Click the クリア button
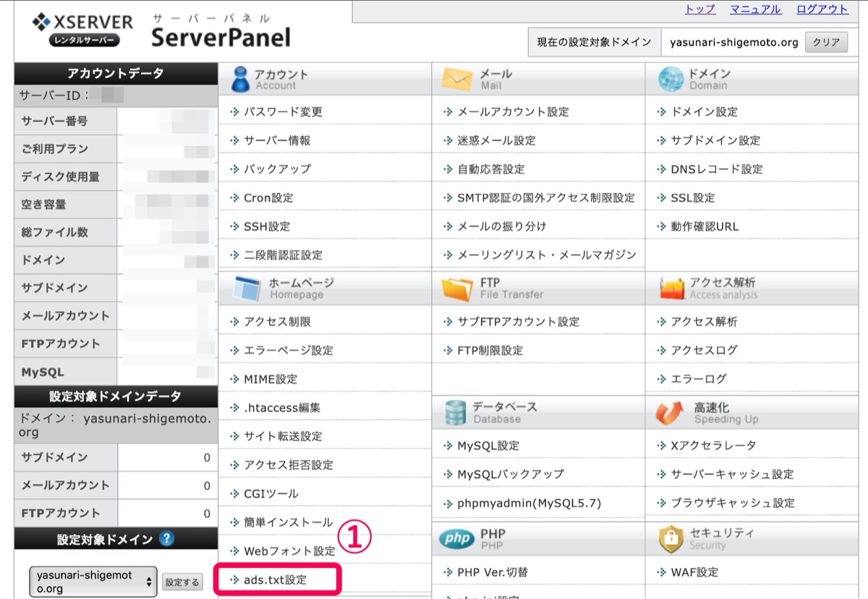 click(826, 43)
